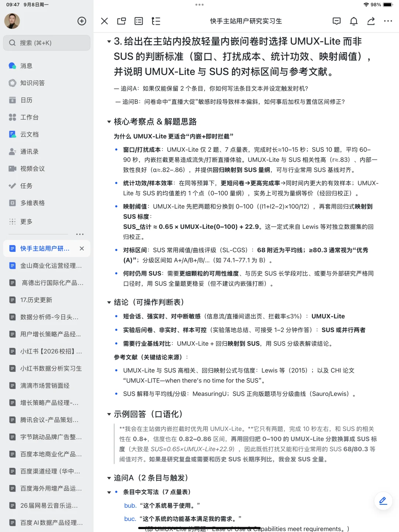Viewport: 399px width, 532px height.
Task: Click the document title 快手主站用户研究实习生
Action: 246,21
